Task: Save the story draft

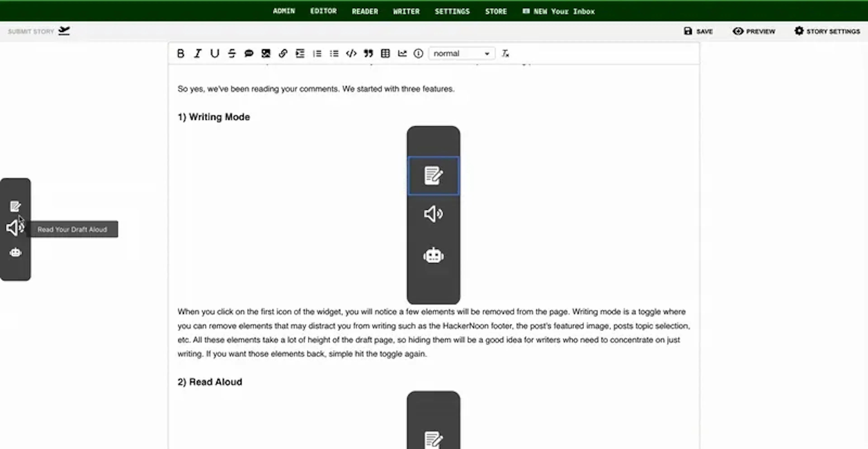Action: 698,31
